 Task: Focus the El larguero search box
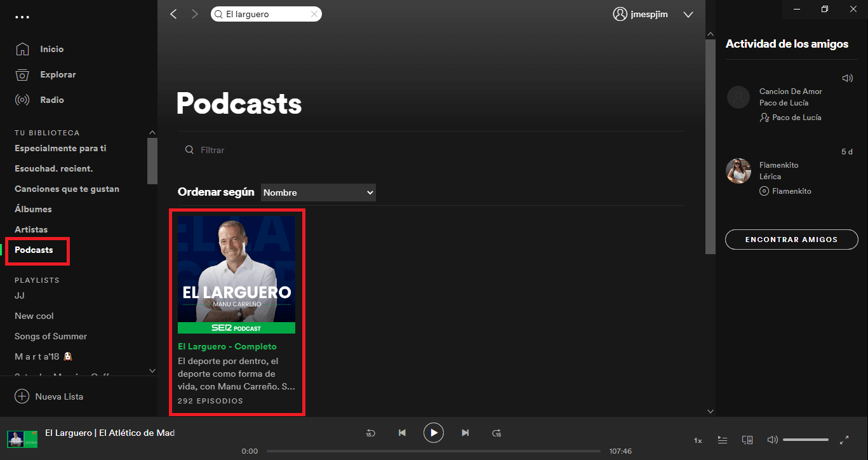(x=266, y=14)
